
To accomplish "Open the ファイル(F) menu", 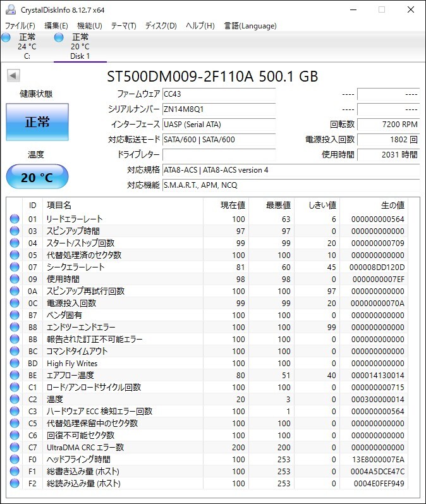I will [20, 26].
